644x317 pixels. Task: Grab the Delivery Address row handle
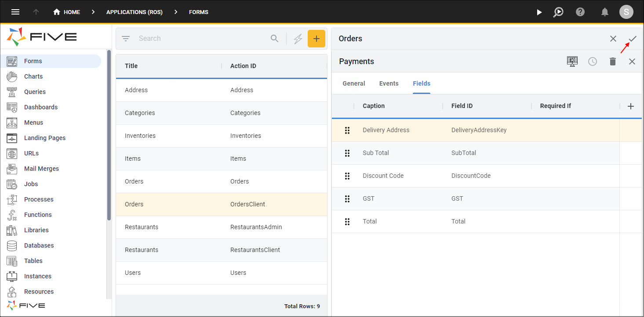pos(347,130)
